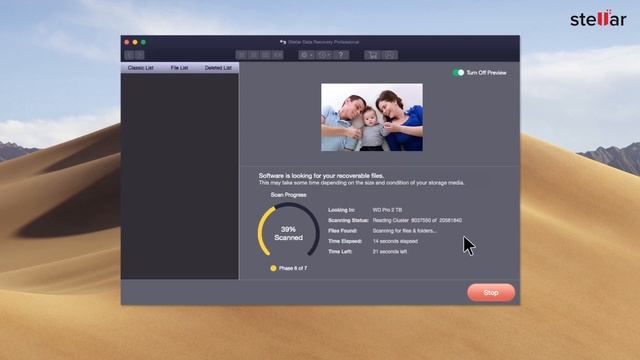Open the clock resume-recovery dropdown
Viewport: 640px width, 360px height.
pyautogui.click(x=324, y=55)
